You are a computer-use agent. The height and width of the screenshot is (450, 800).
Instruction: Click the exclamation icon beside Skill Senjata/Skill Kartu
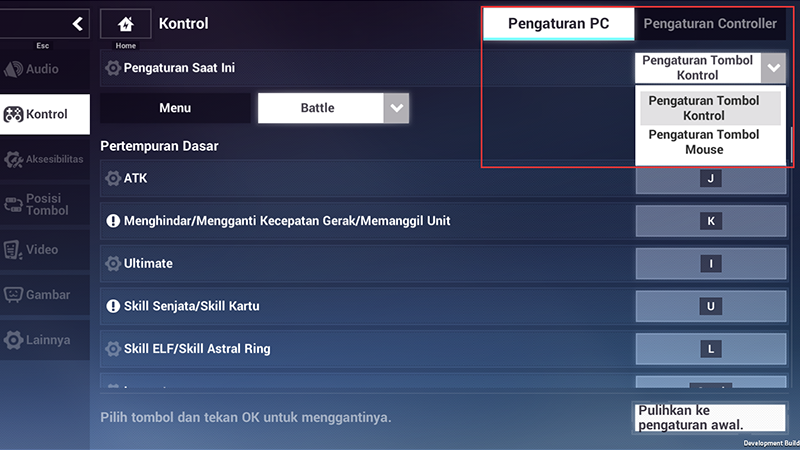coord(112,306)
